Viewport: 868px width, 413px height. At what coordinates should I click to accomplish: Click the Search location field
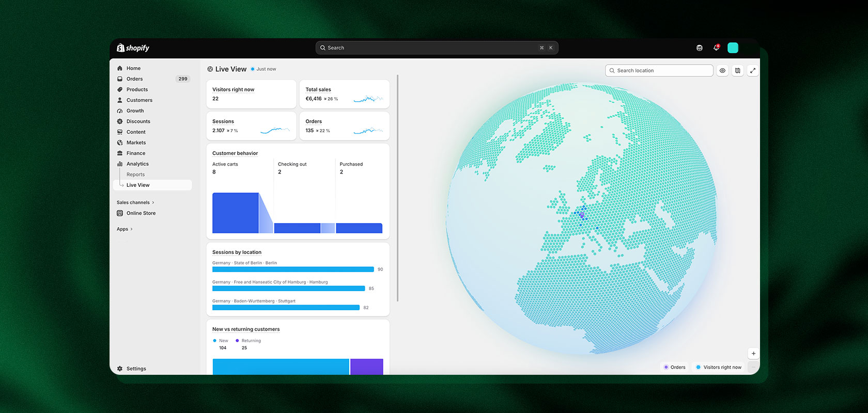click(x=659, y=71)
